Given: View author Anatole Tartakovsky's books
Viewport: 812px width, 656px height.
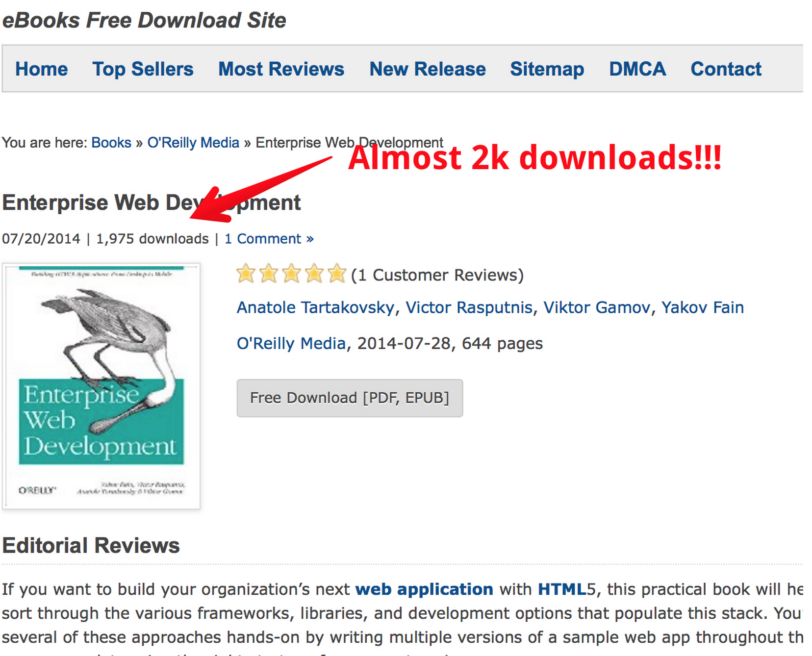Looking at the screenshot, I should point(315,307).
